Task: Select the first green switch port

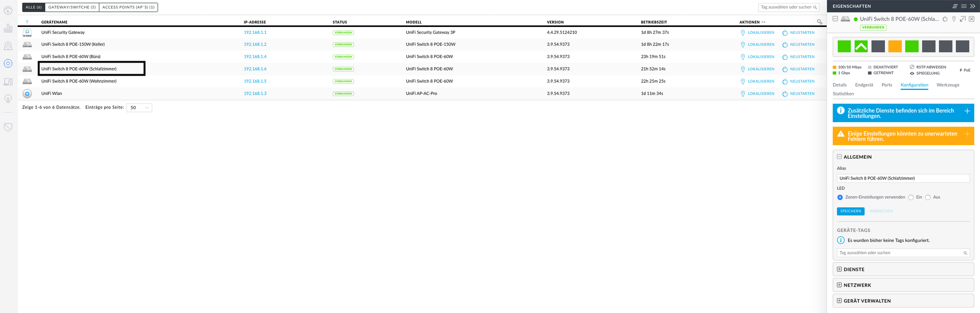Action: click(x=844, y=46)
